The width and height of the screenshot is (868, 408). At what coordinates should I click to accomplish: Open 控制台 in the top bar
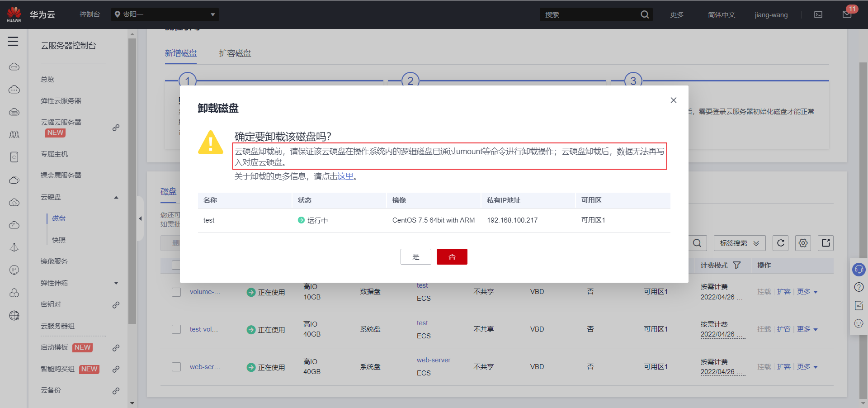(90, 14)
